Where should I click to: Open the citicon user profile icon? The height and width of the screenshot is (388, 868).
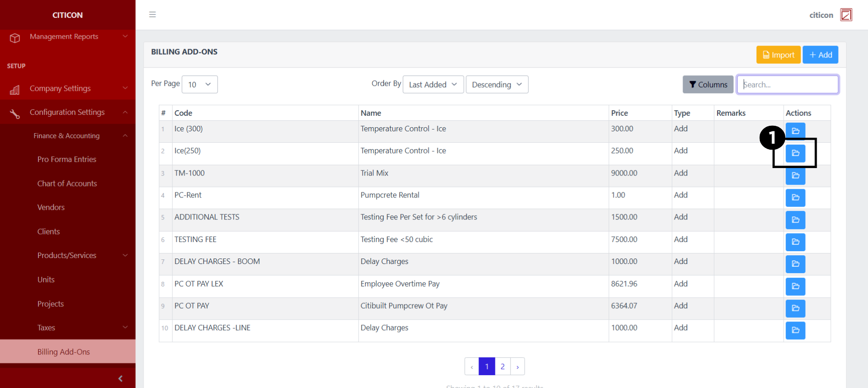pyautogui.click(x=846, y=15)
